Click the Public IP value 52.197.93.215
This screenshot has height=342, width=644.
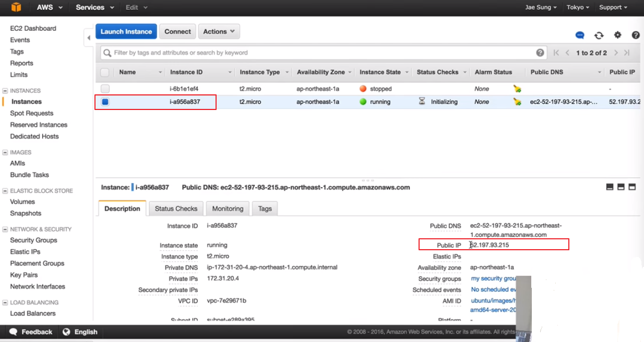[490, 245]
